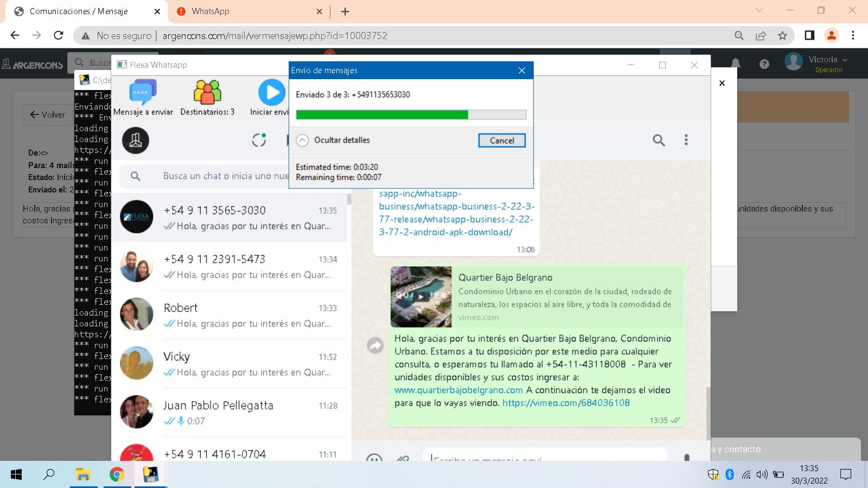
Task: Click the address bar URL
Action: pyautogui.click(x=275, y=36)
